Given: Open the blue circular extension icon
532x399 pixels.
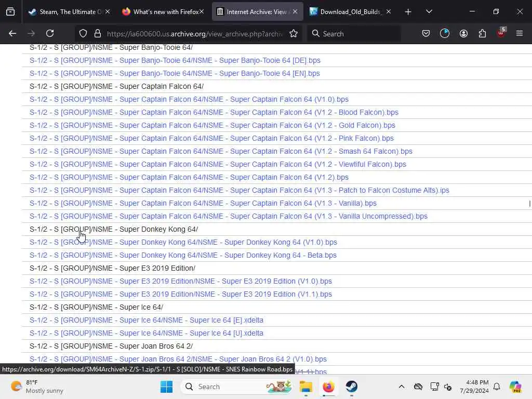Looking at the screenshot, I should coord(445,34).
